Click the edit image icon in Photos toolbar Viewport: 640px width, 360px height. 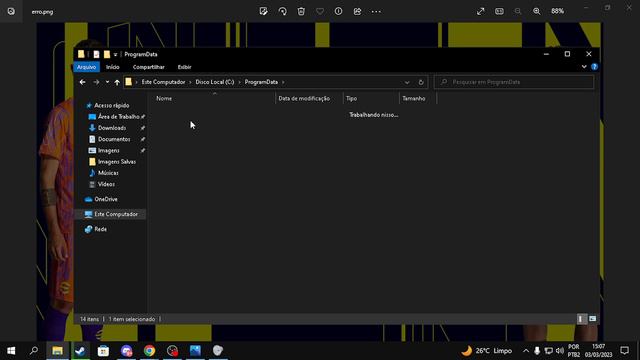[x=264, y=11]
